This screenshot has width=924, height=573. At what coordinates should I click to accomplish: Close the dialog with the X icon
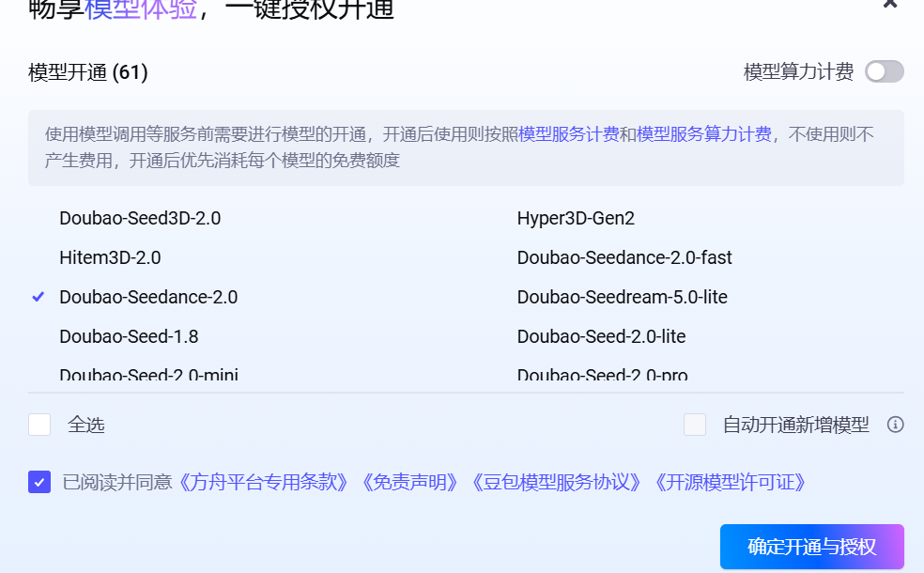click(890, 4)
